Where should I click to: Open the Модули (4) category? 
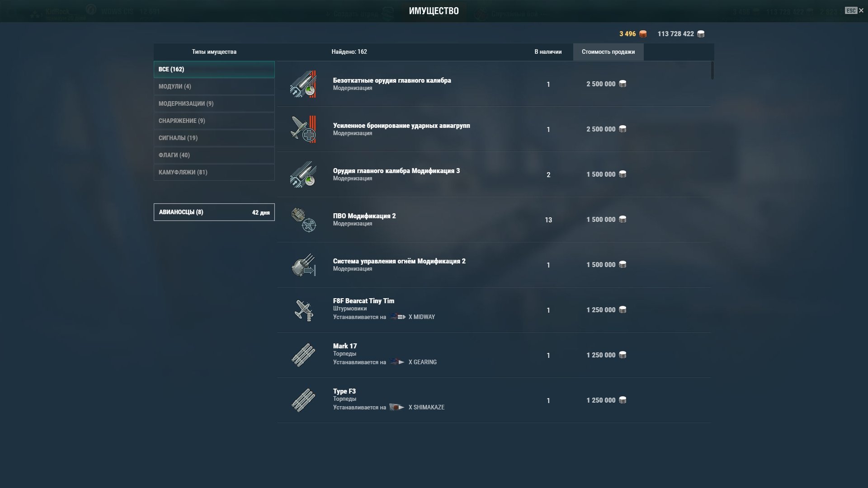(214, 86)
